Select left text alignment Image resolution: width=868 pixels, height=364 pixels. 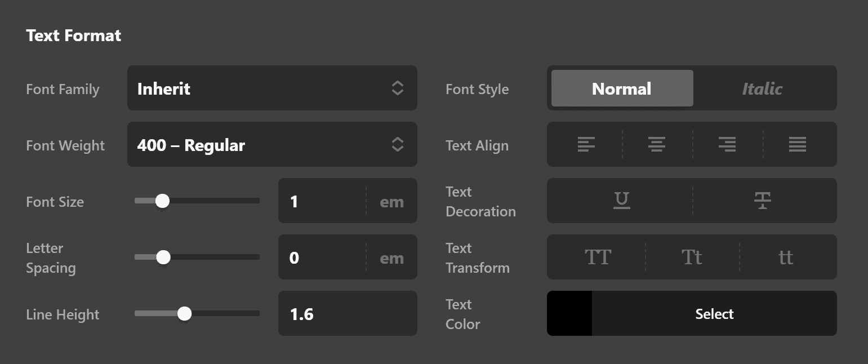[586, 144]
